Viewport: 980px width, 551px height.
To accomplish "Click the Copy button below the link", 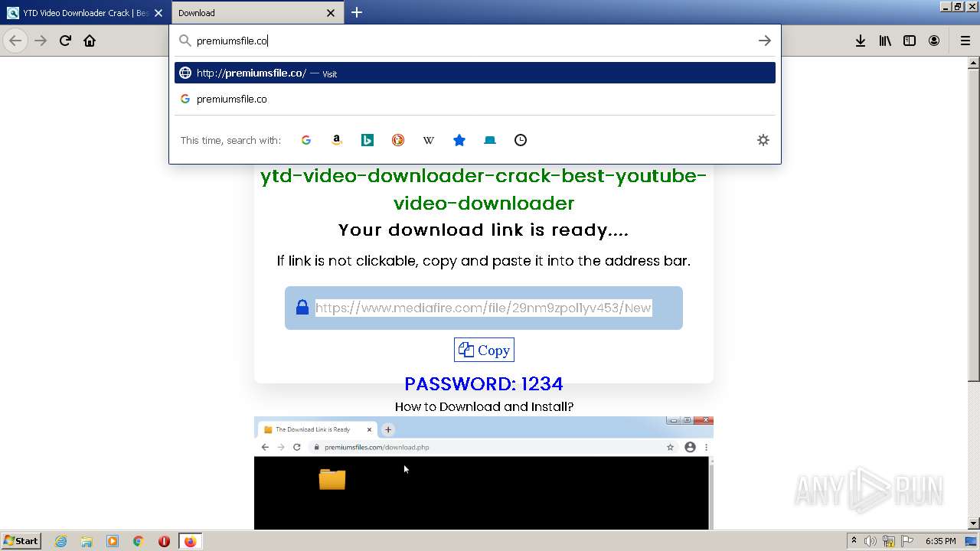I will [x=484, y=350].
